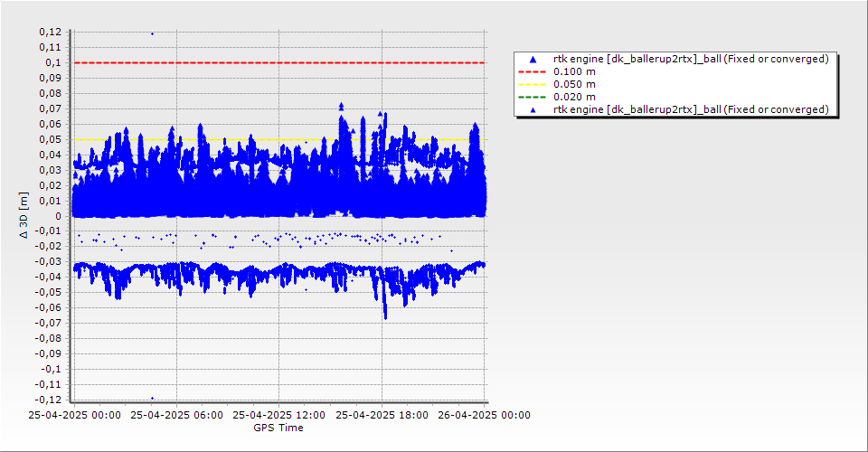Click the '0,02' y-axis tick label
Screen dimensions: 868x452
pos(50,185)
